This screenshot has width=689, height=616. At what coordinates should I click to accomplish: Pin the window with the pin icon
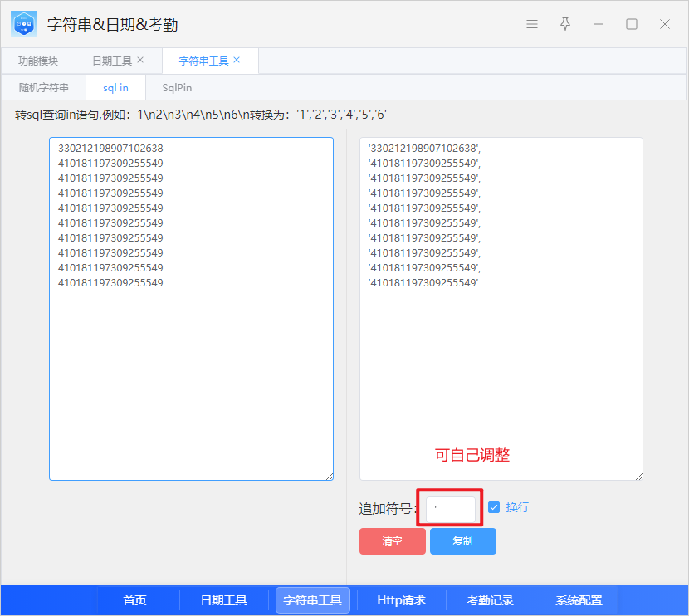coord(565,24)
